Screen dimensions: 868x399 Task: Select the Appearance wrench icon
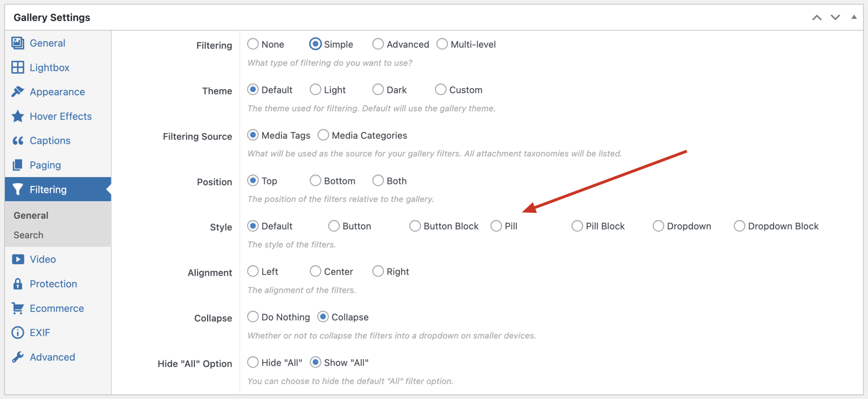(18, 92)
